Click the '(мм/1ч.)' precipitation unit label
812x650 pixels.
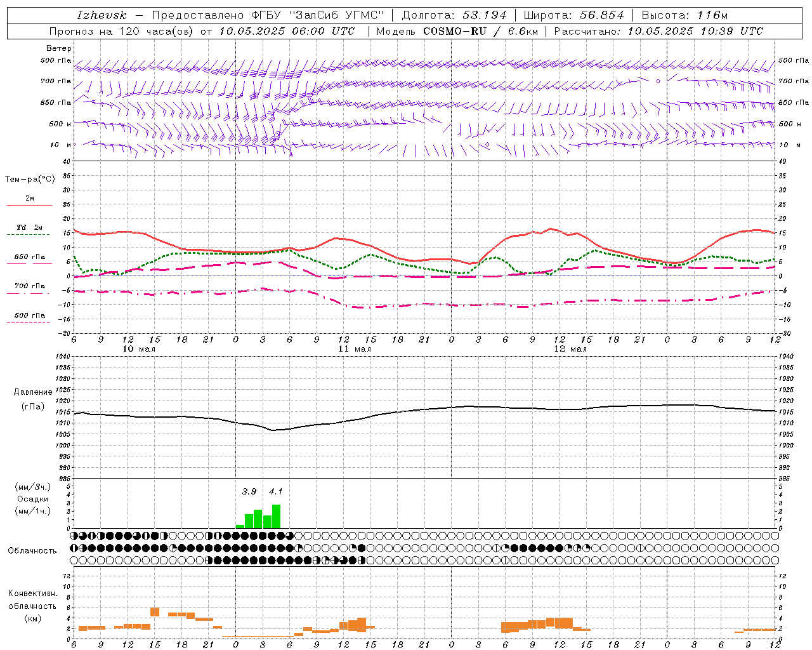[33, 511]
